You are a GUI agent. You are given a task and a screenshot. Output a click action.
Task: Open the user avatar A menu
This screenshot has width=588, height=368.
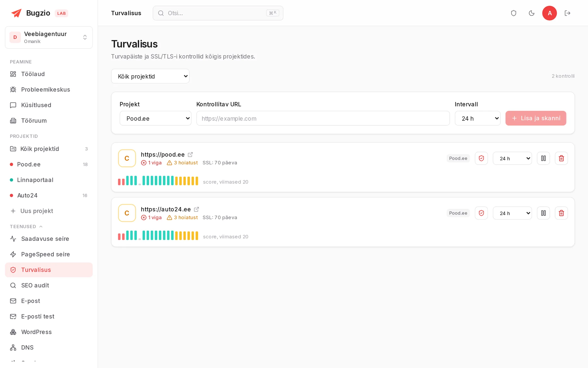549,13
